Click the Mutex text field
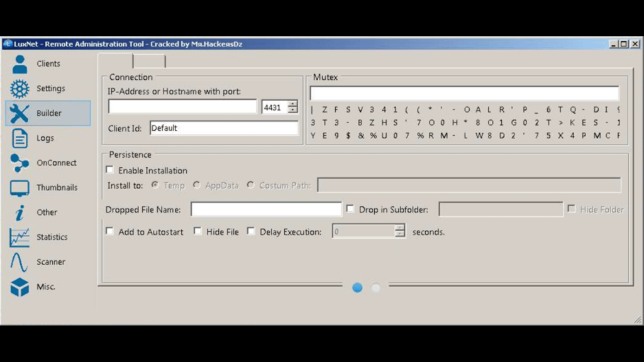This screenshot has height=362, width=644. (464, 93)
